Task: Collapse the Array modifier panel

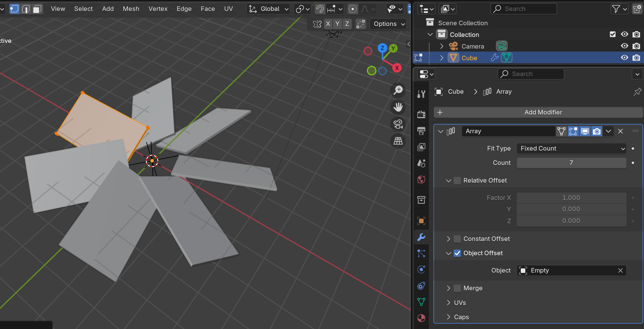Action: 441,131
